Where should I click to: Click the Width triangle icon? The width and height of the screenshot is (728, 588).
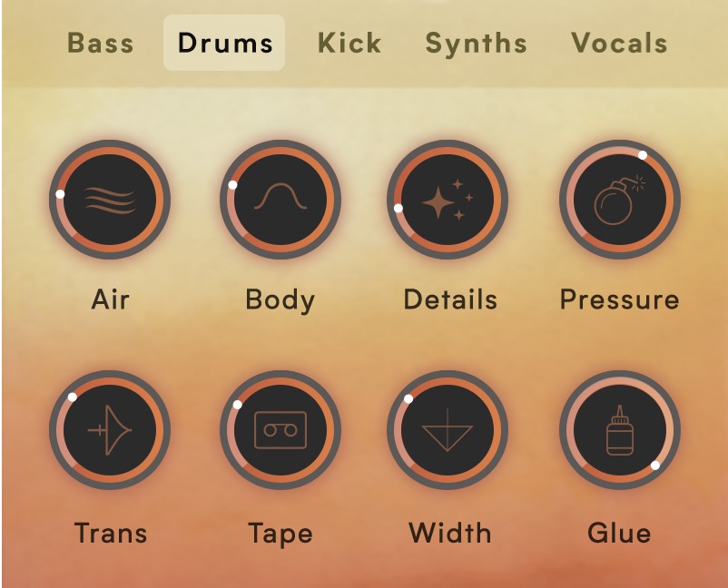click(x=448, y=430)
